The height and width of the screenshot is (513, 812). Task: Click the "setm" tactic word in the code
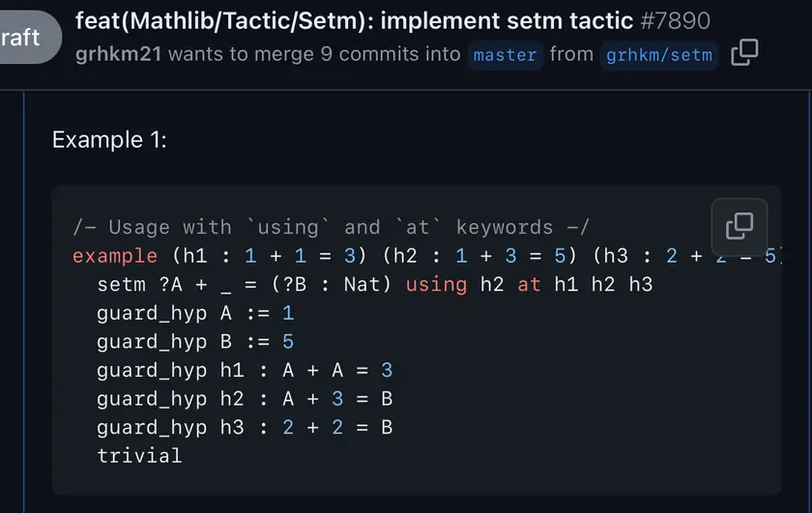(122, 284)
